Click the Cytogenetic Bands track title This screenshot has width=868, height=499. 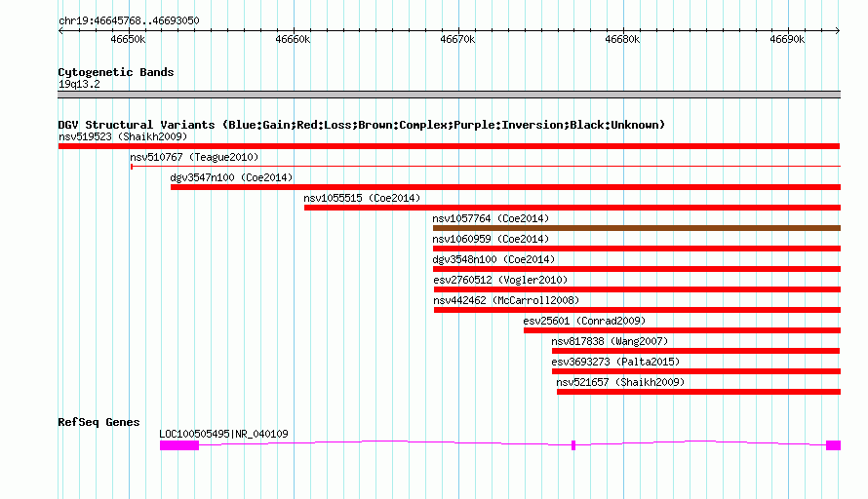(x=116, y=72)
